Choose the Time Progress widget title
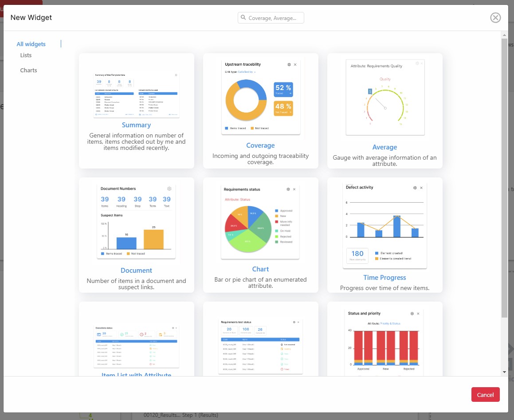This screenshot has height=420, width=514. (x=385, y=277)
